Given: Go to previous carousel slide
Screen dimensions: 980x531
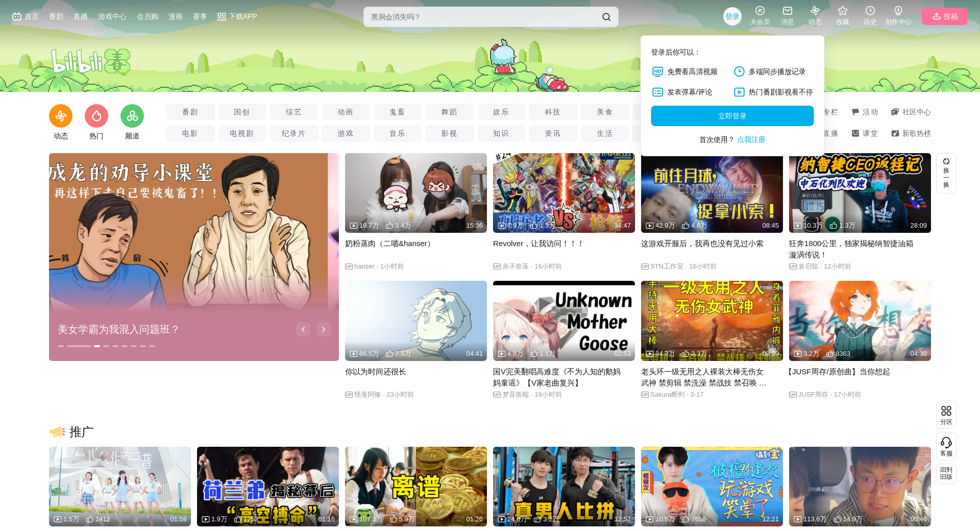Looking at the screenshot, I should pyautogui.click(x=303, y=329).
